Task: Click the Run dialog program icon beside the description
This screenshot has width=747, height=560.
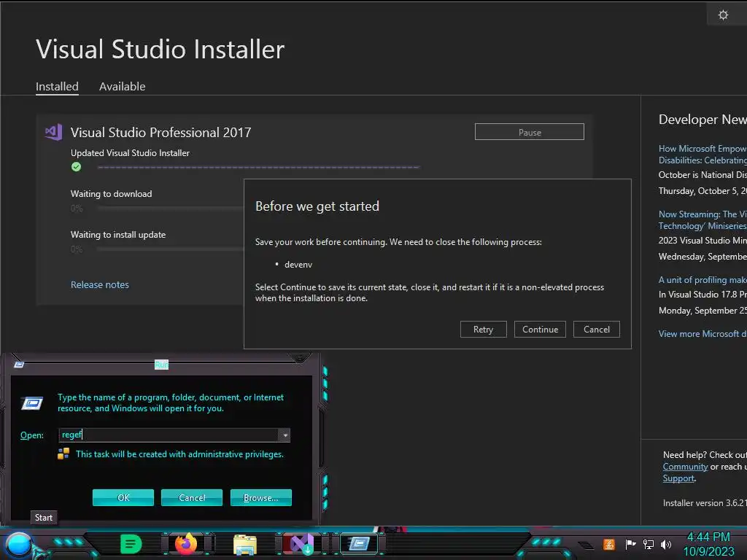Action: [32, 403]
